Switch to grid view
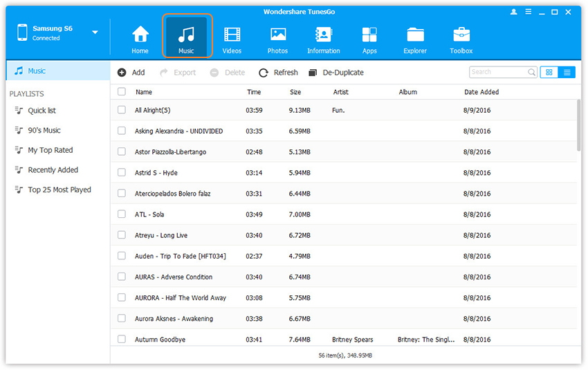588x370 pixels. pyautogui.click(x=549, y=73)
